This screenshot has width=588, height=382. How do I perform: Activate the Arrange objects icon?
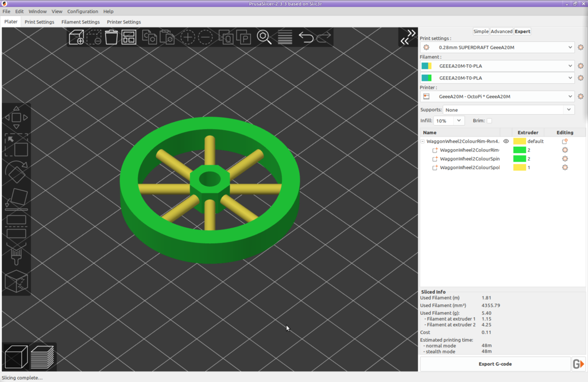pyautogui.click(x=130, y=36)
